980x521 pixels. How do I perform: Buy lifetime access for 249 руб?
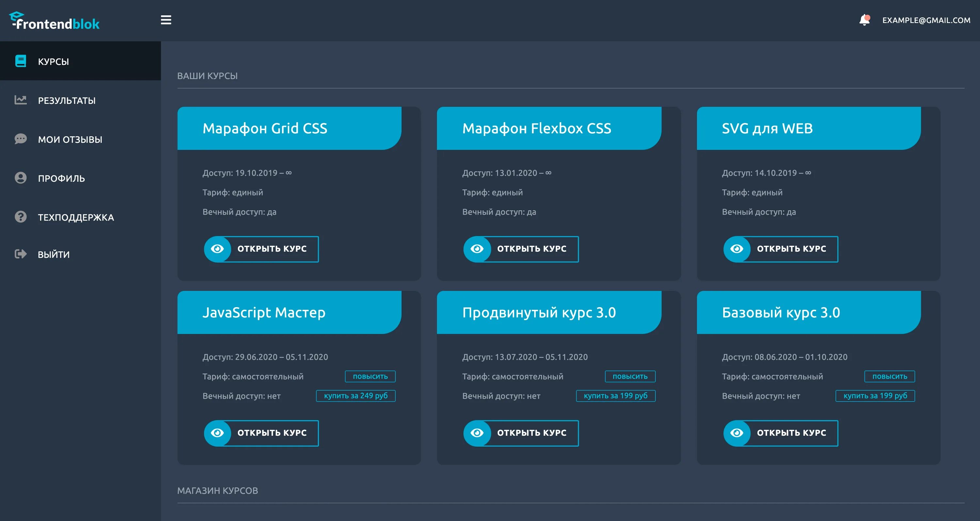[x=356, y=396]
